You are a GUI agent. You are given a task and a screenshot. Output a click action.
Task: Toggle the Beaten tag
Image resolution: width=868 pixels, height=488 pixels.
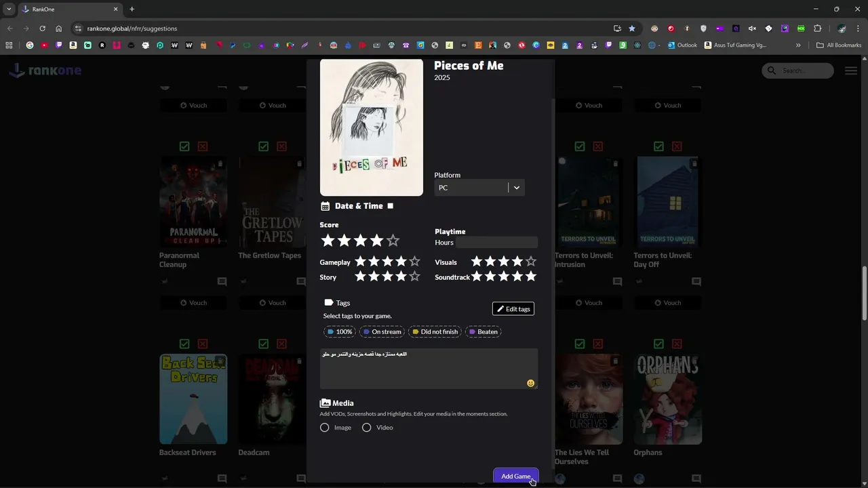click(x=484, y=331)
